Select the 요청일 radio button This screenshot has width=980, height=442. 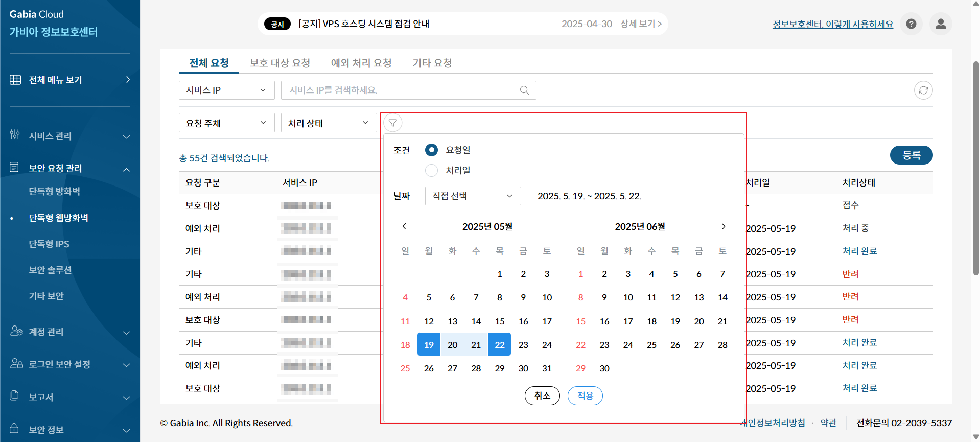point(431,150)
